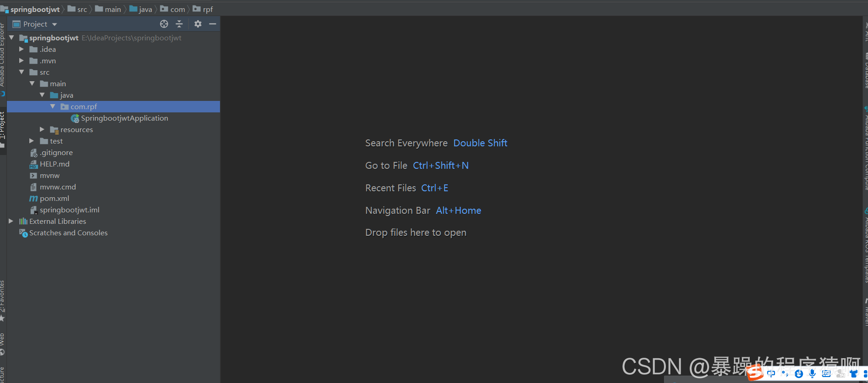Expand the .mvn folder arrow

pos(22,61)
